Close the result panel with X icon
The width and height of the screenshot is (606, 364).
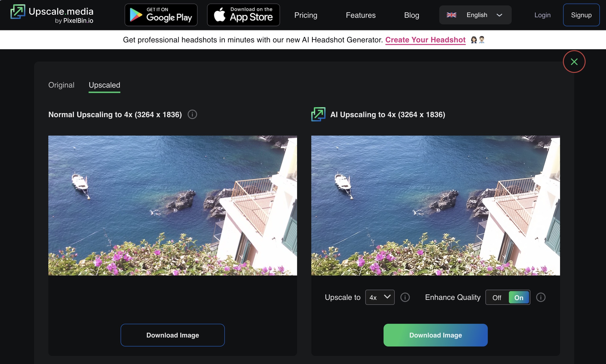[x=574, y=62]
